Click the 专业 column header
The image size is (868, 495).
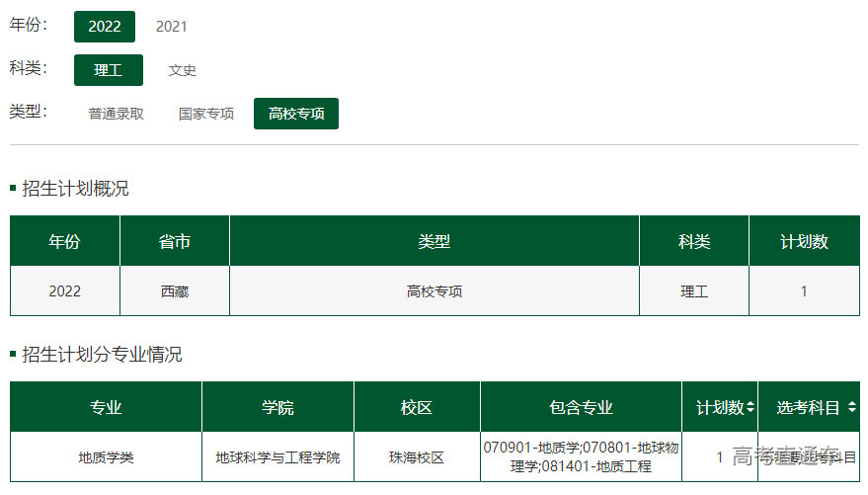pyautogui.click(x=106, y=407)
